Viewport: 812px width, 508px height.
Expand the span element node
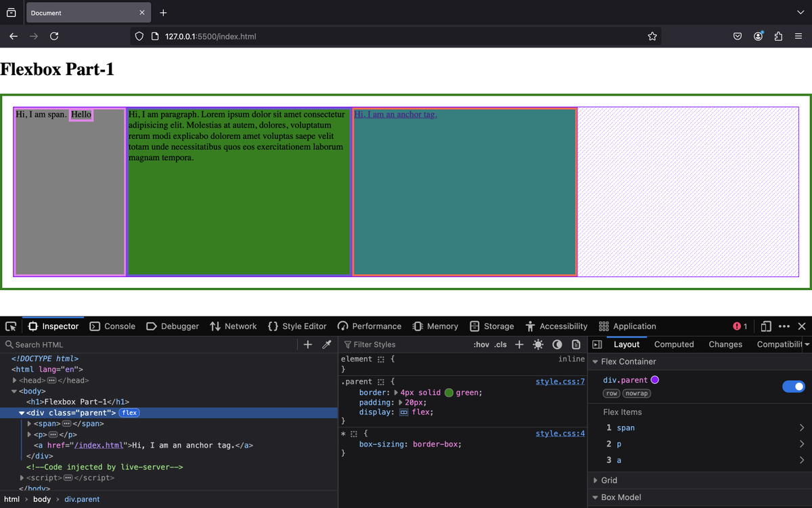click(x=29, y=424)
